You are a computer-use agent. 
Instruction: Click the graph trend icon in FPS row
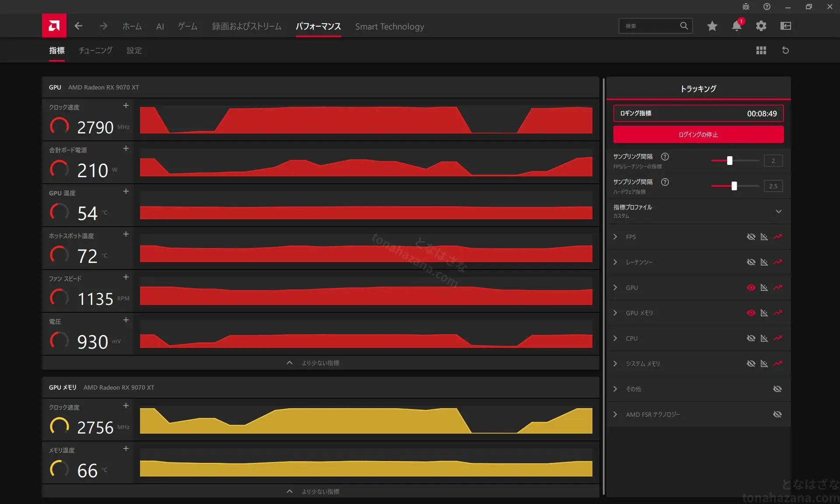777,237
